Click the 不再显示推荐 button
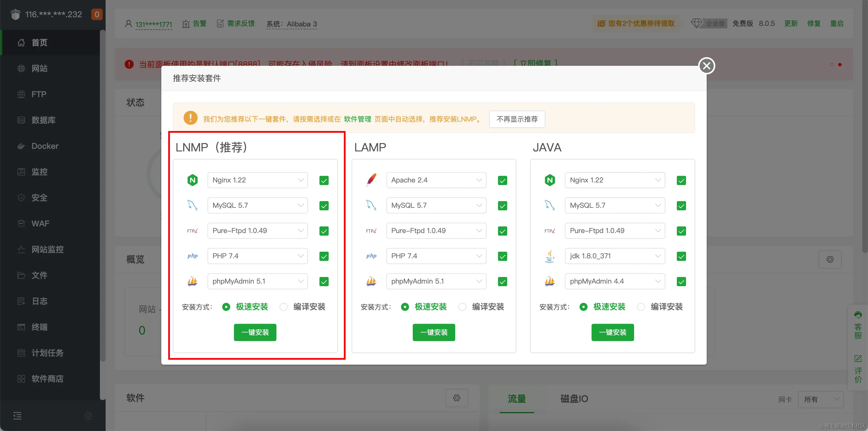 [x=517, y=119]
